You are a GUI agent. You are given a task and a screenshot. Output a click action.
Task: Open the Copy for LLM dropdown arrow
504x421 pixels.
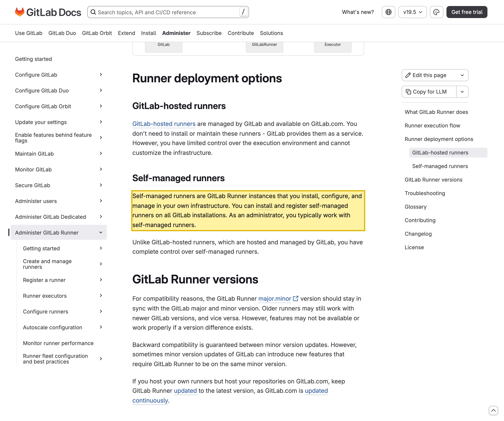tap(462, 92)
